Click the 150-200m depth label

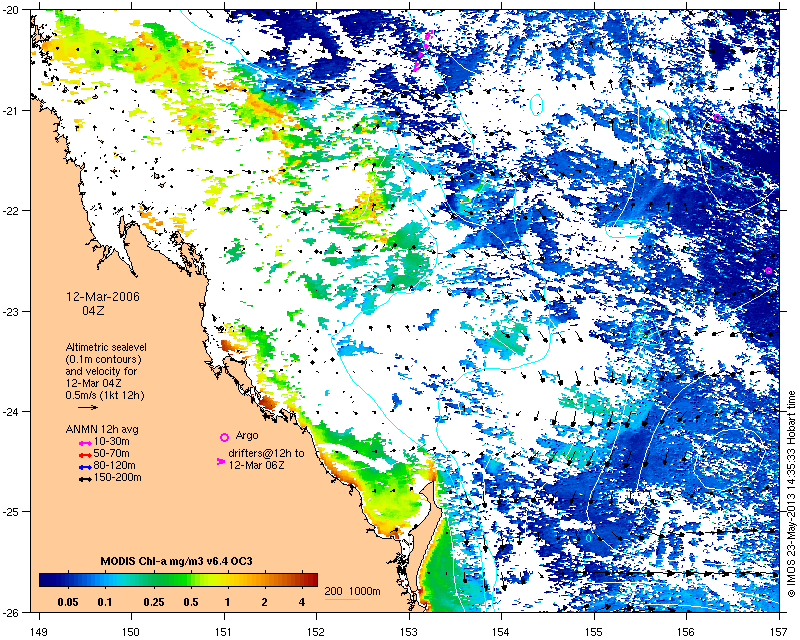[x=117, y=478]
